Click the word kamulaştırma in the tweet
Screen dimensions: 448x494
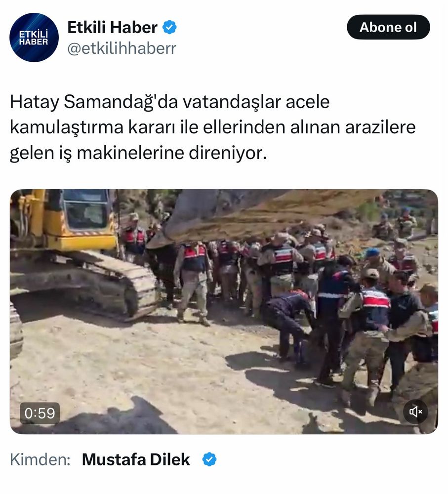67,127
